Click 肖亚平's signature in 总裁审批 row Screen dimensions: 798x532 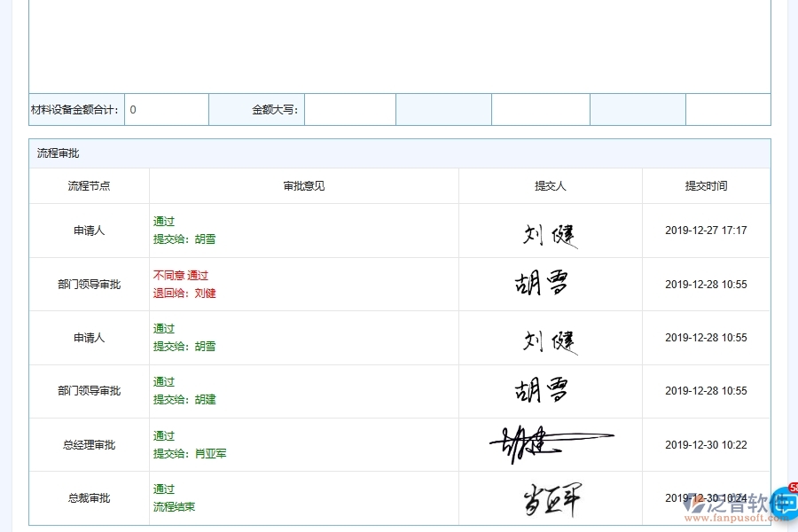[549, 498]
